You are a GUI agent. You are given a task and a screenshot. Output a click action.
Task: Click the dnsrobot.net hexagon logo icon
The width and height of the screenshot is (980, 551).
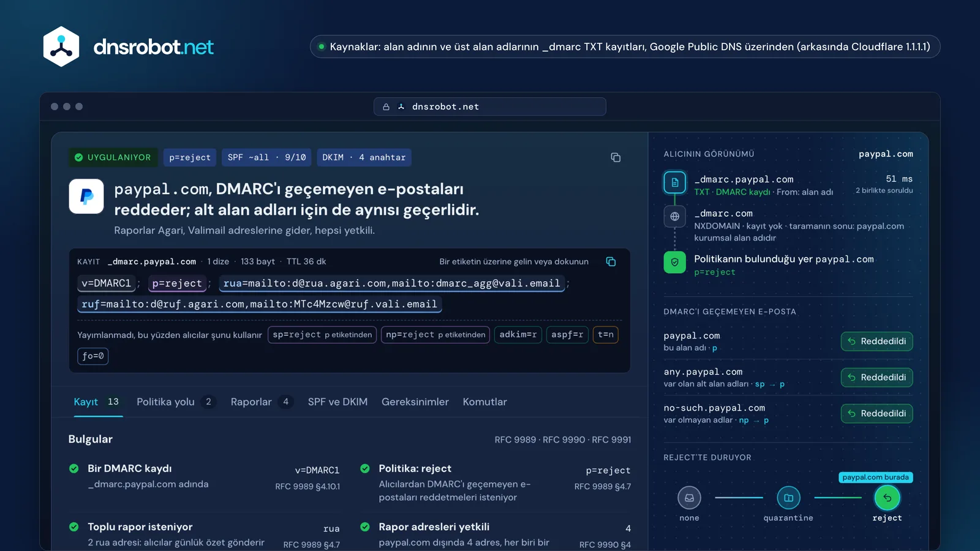(x=61, y=47)
